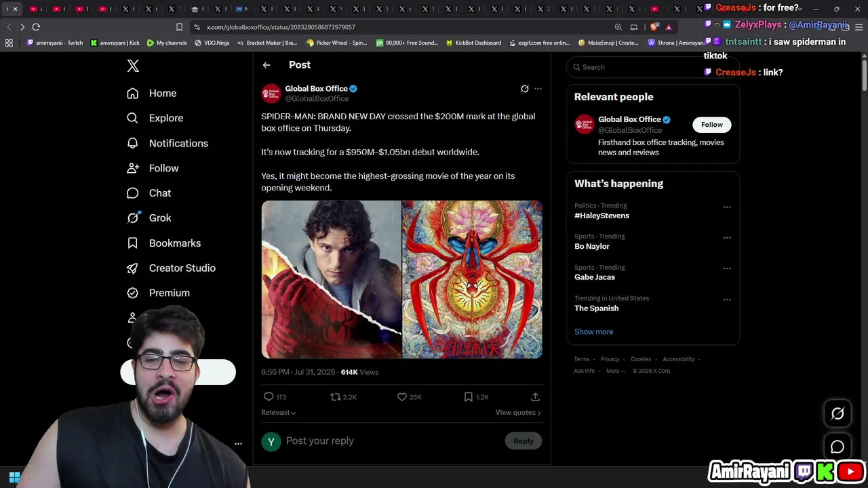This screenshot has width=868, height=488.
Task: Open the Gabe Jacas trend
Action: point(595,277)
